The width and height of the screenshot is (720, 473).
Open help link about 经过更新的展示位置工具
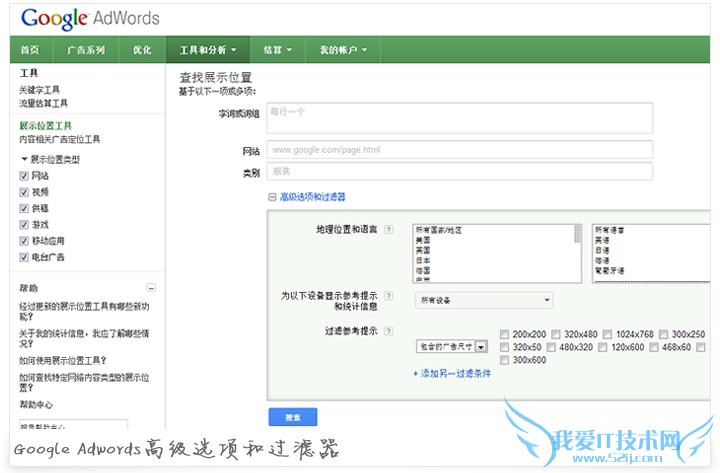point(84,311)
